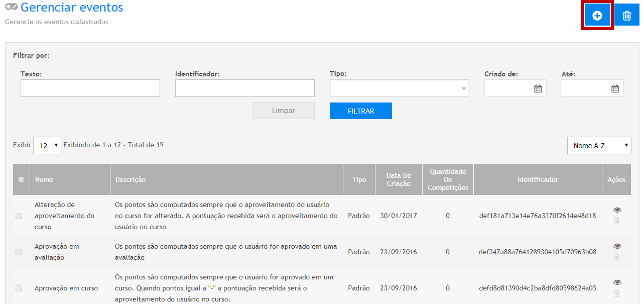
Task: Click into the 'Texto' filter input field
Action: tap(90, 88)
